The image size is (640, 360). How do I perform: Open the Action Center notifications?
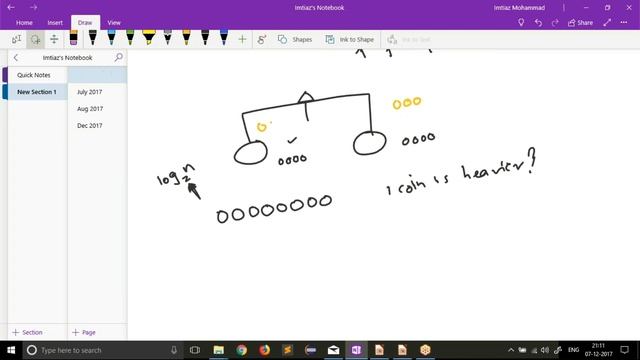[624, 350]
